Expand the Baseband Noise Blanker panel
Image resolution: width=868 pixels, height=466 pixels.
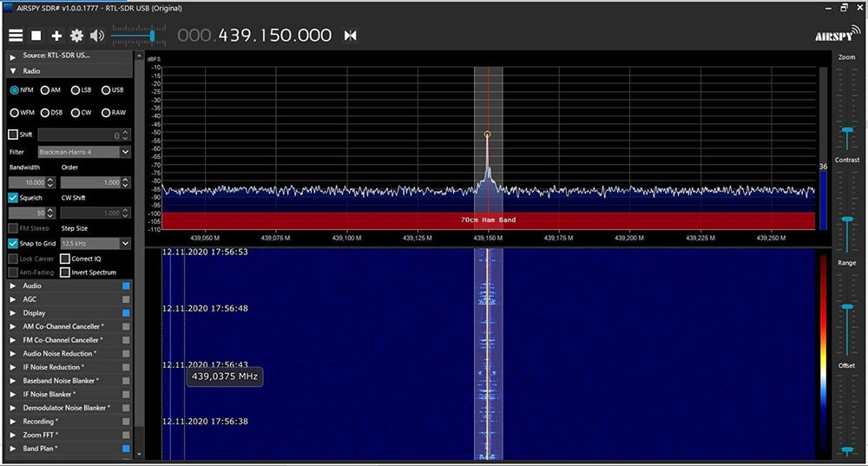tap(13, 381)
